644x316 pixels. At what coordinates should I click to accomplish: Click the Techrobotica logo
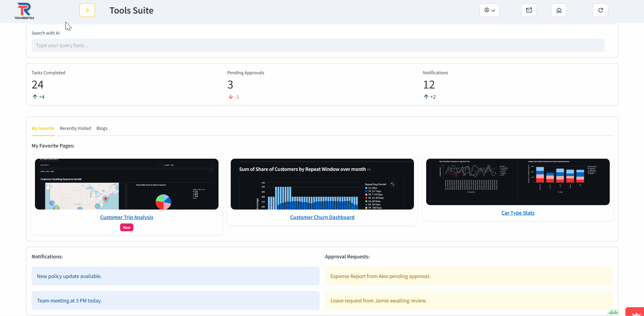(24, 11)
